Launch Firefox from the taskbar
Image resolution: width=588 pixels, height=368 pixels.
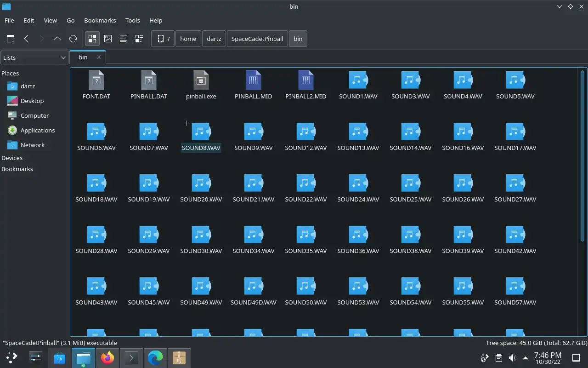tap(107, 357)
